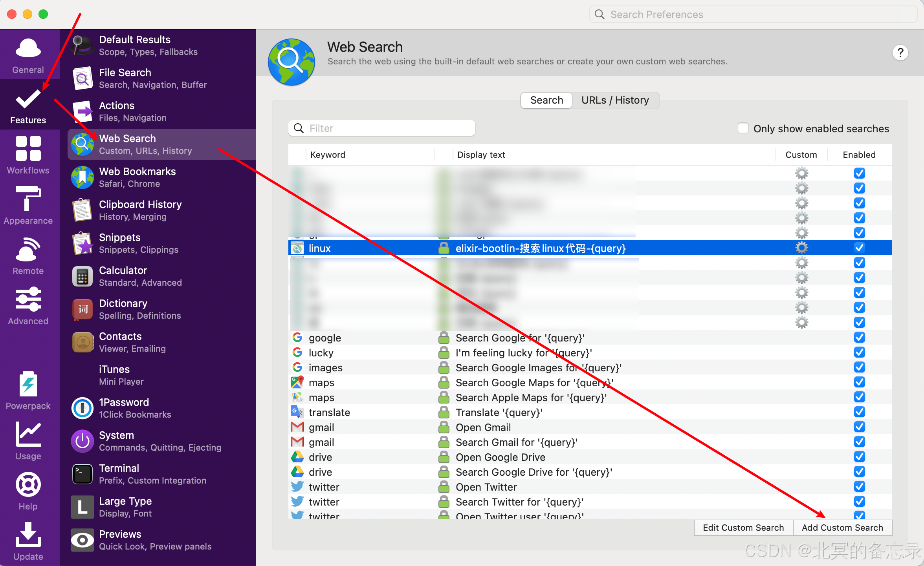This screenshot has height=566, width=924.
Task: Toggle enabled checkbox for translate search
Action: 859,412
